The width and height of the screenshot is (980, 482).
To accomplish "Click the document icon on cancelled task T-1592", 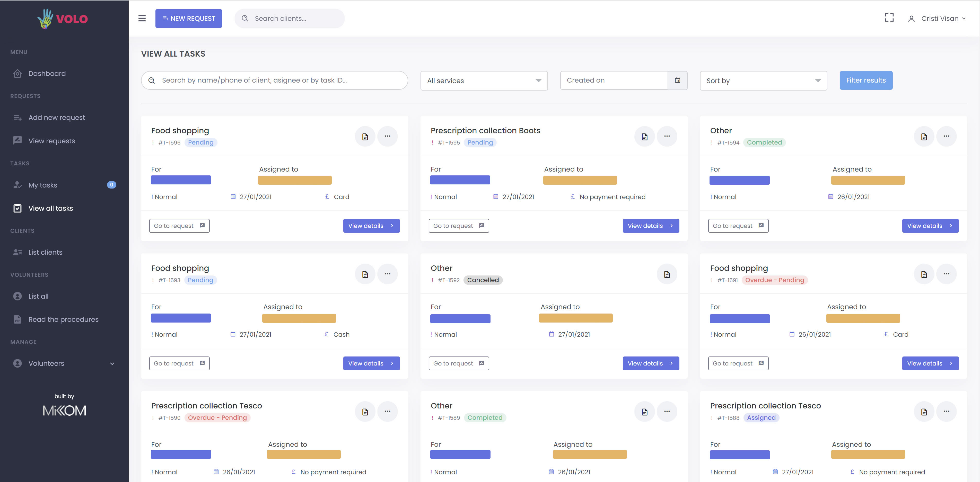I will tap(667, 274).
